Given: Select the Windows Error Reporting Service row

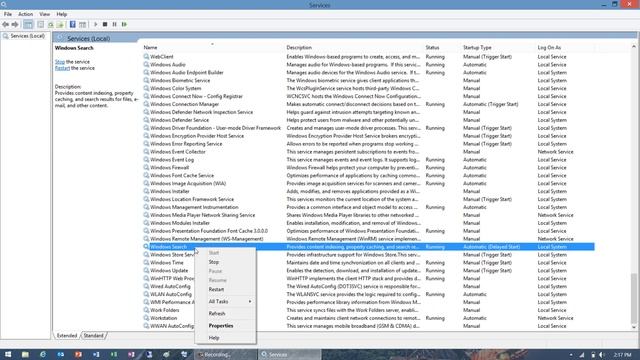Looking at the screenshot, I should (x=369, y=144).
